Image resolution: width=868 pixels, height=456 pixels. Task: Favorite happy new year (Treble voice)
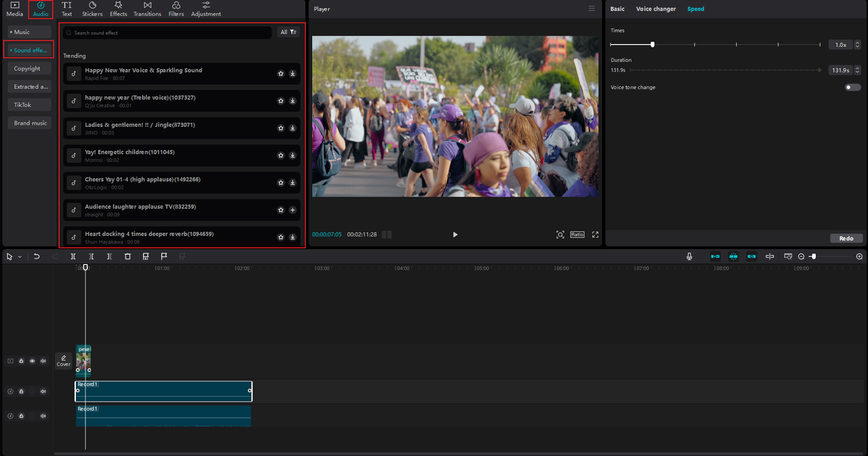[x=281, y=101]
